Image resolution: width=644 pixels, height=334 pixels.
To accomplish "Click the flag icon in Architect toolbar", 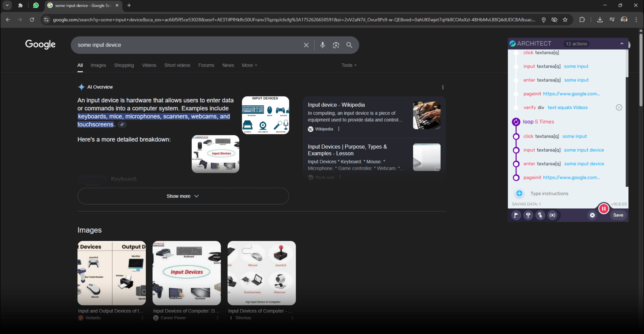I will [x=516, y=215].
